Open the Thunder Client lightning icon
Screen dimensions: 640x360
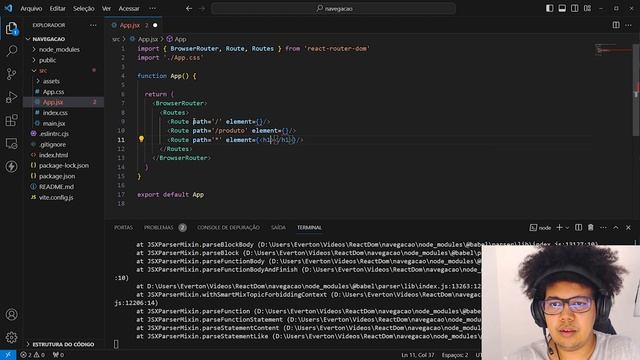[11, 166]
